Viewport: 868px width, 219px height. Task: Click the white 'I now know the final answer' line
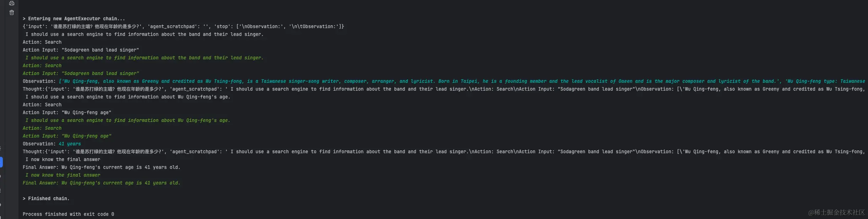pos(63,159)
